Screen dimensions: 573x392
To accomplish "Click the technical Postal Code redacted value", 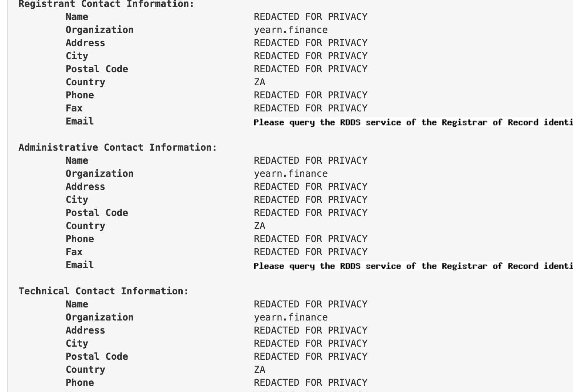I will pos(310,356).
